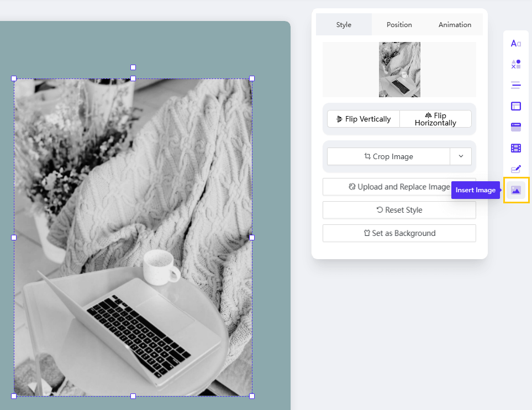Expand the crop options dropdown arrow
The width and height of the screenshot is (532, 410).
pyautogui.click(x=461, y=156)
